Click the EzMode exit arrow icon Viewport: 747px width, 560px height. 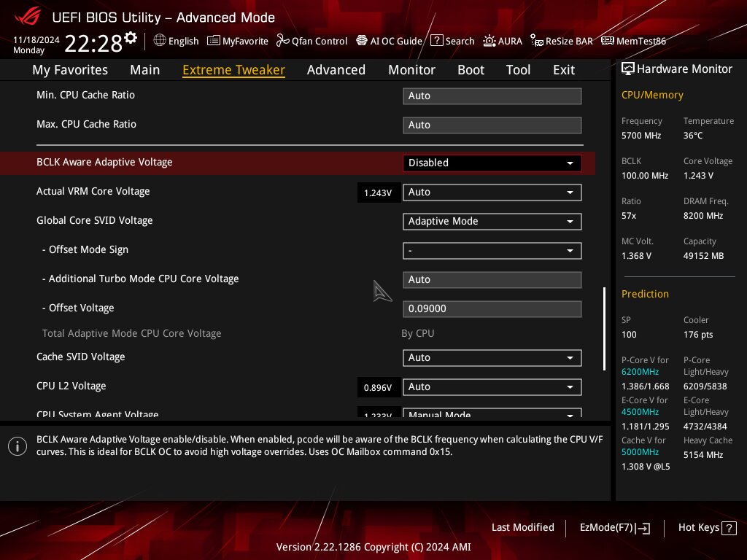click(643, 528)
